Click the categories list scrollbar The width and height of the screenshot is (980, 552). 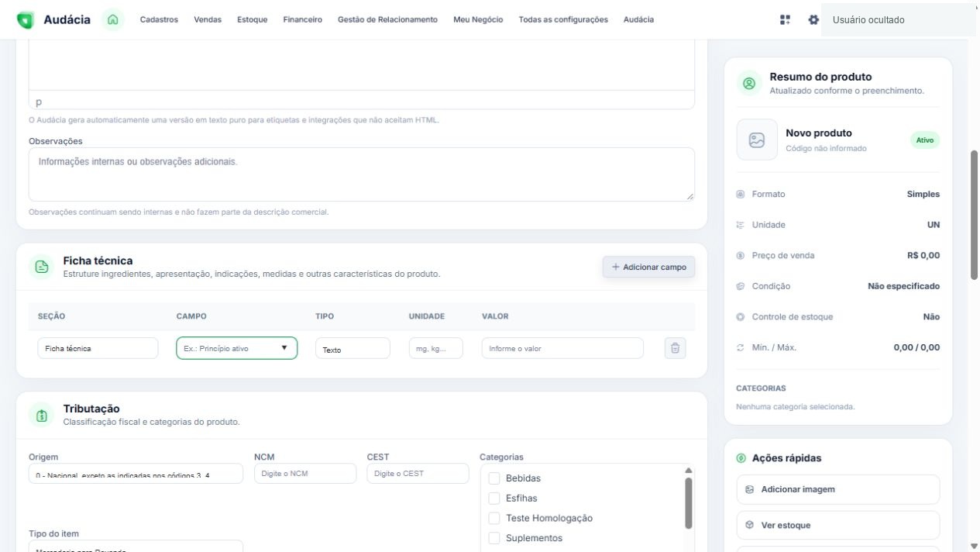[689, 502]
